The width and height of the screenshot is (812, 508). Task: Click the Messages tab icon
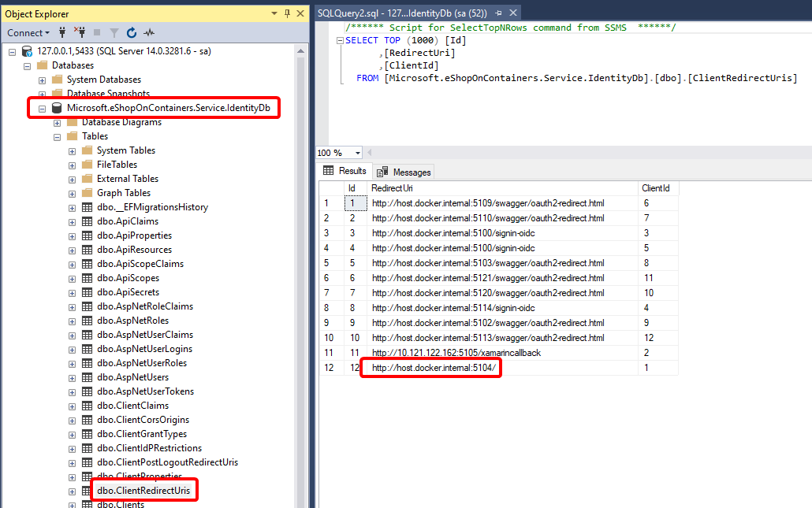382,172
